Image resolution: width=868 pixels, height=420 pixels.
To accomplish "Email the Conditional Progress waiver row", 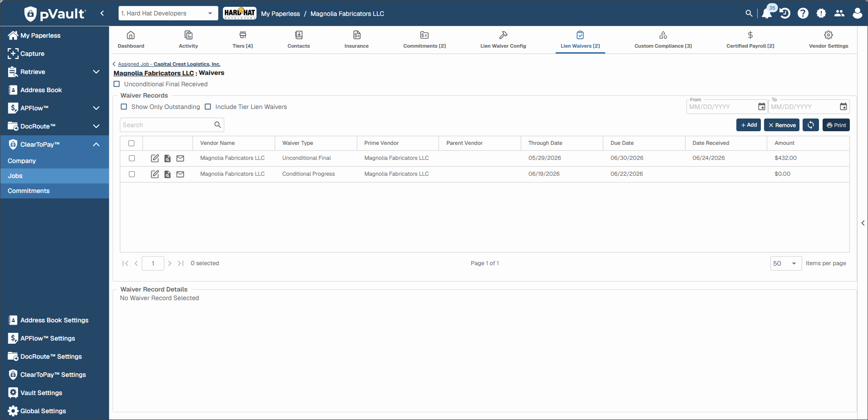I will point(180,174).
